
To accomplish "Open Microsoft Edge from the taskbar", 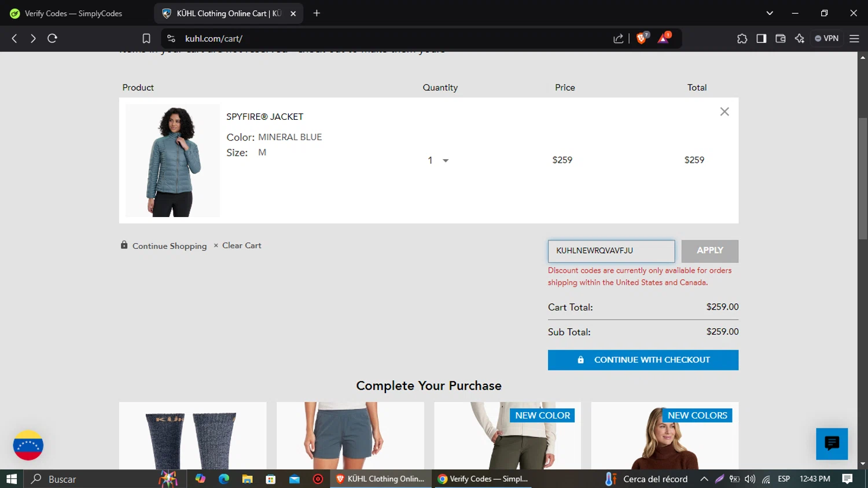I will (x=224, y=479).
